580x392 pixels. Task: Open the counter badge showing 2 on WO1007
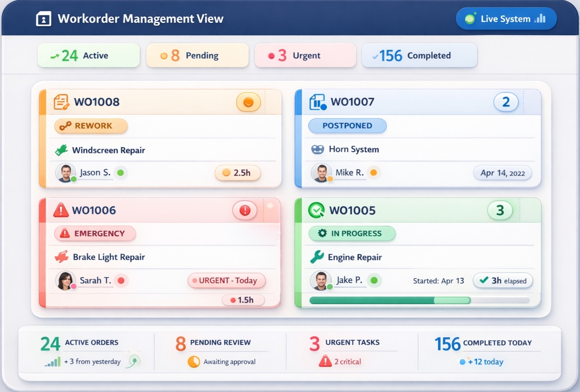click(506, 102)
